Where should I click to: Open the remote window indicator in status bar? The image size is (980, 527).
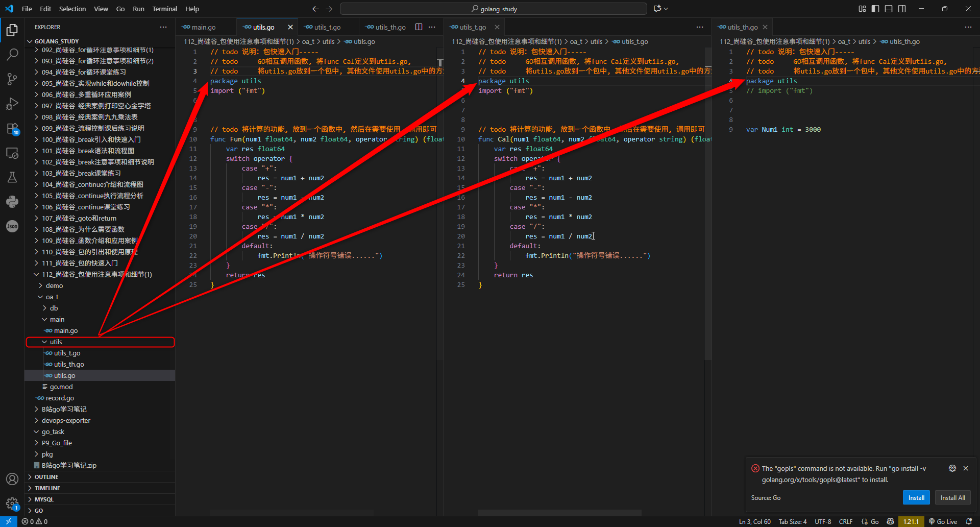click(9, 521)
